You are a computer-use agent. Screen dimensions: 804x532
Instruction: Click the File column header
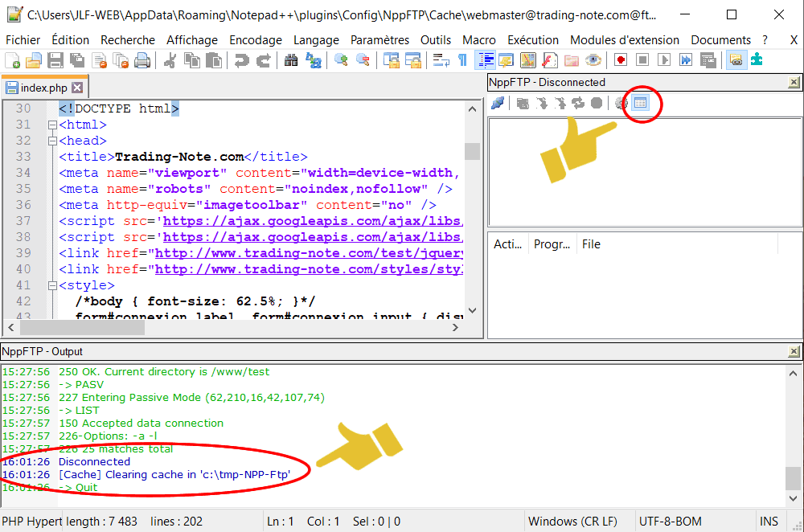click(x=677, y=244)
